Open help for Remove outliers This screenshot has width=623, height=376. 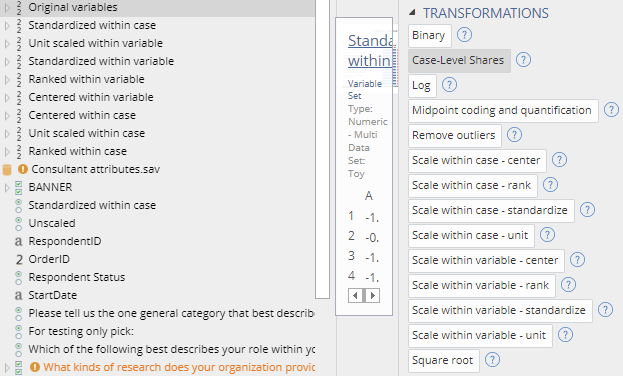[514, 135]
